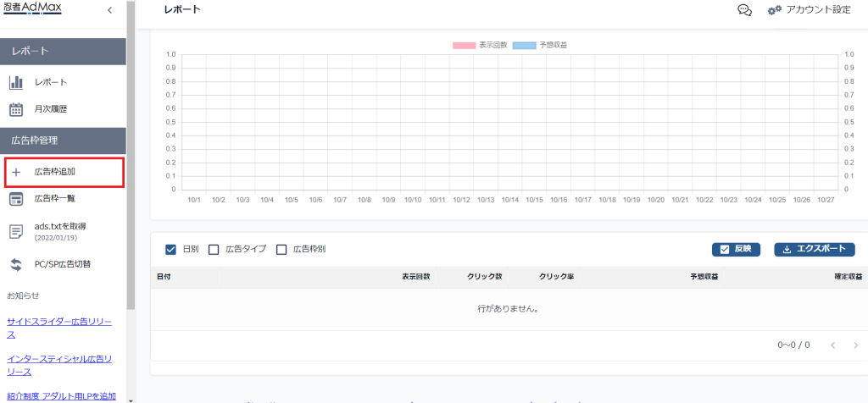Click the sidebar scrollbar down arrow
Screen dimensions: 868x403
131,400
